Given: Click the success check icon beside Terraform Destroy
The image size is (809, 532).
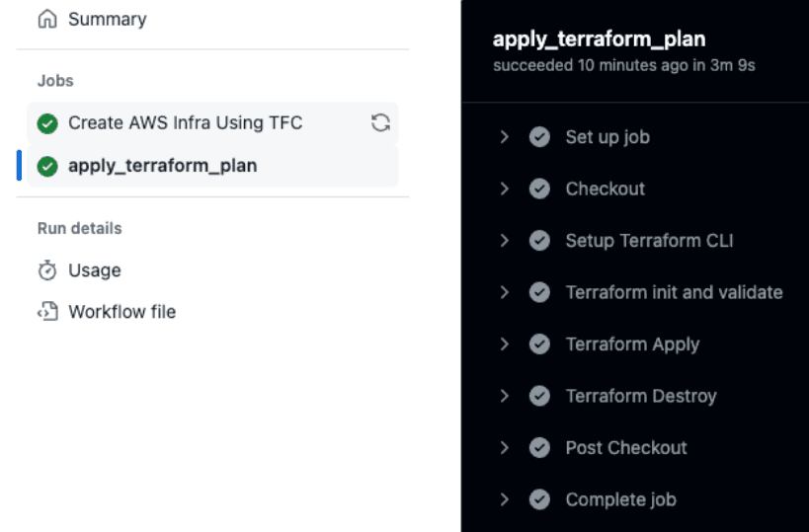Looking at the screenshot, I should click(539, 396).
